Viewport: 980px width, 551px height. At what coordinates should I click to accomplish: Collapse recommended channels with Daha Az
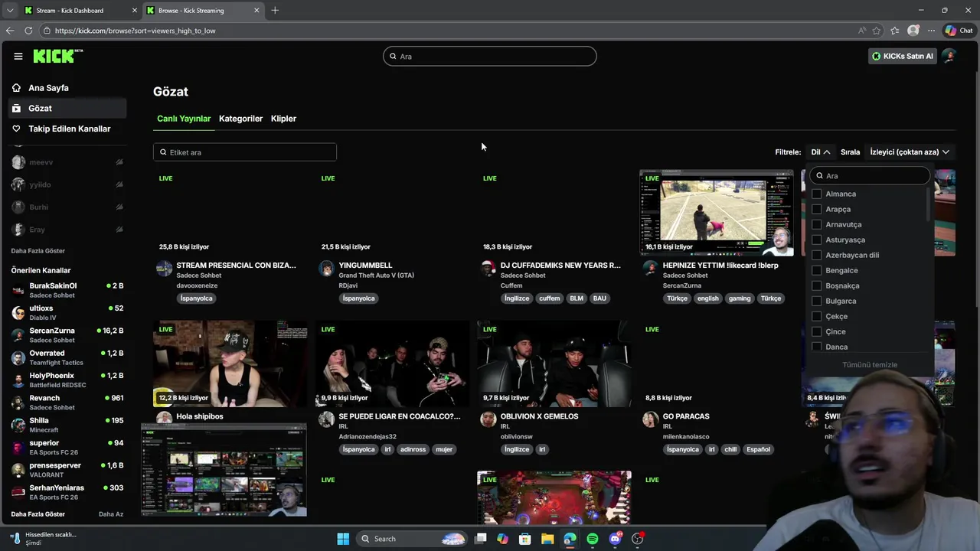(111, 514)
